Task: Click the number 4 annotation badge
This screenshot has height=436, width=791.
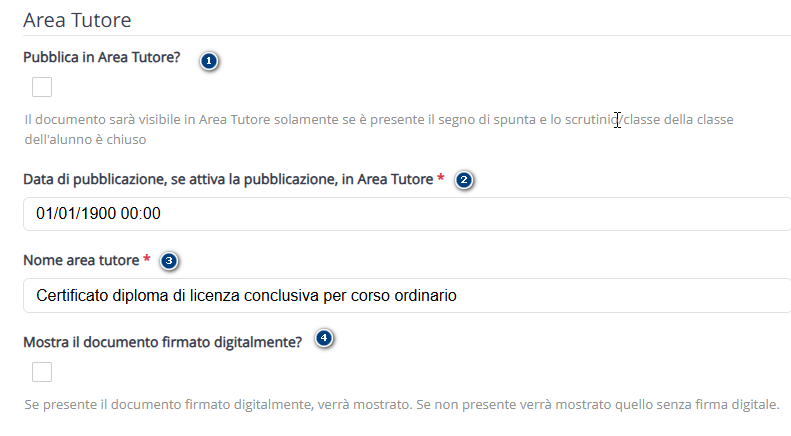Action: point(323,339)
